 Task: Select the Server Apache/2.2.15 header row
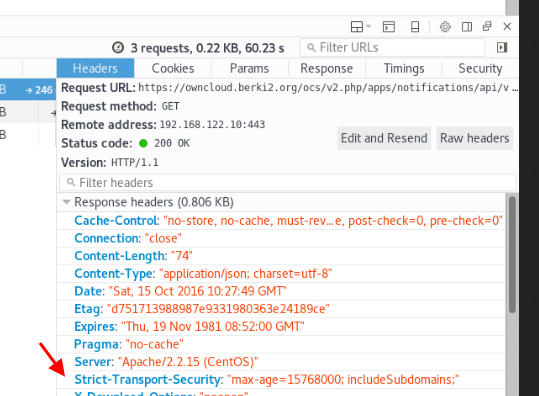point(281,362)
